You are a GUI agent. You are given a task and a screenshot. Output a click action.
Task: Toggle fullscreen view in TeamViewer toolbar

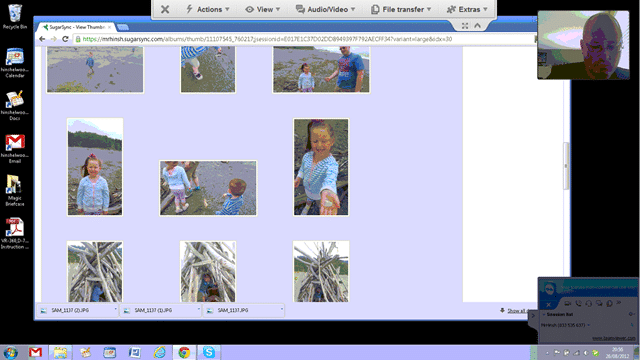point(465,26)
